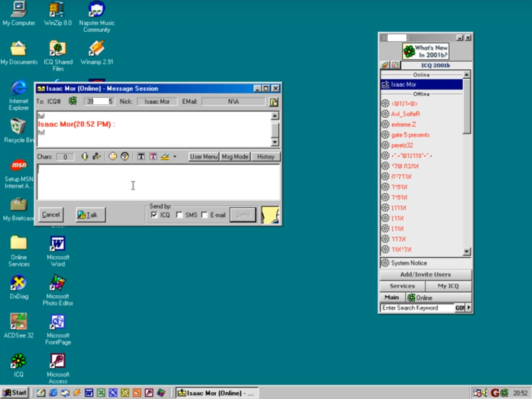Click the black T font button
Image resolution: width=532 pixels, height=399 pixels.
click(141, 156)
